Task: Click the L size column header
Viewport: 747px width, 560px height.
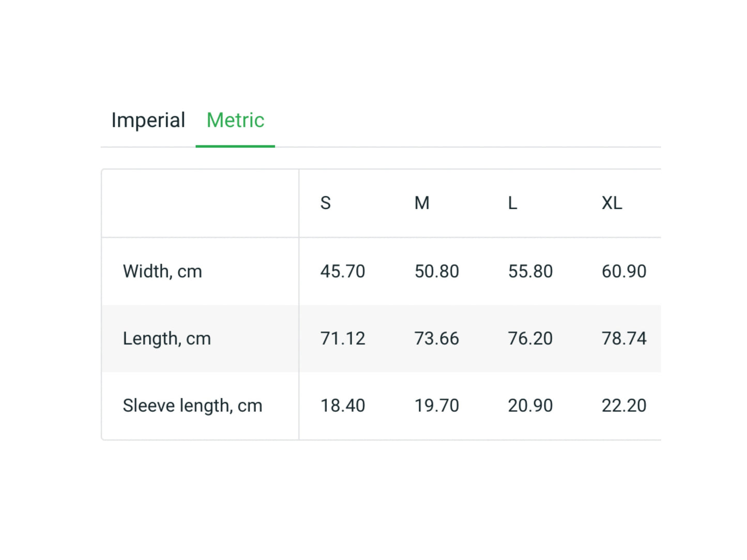Action: pos(512,203)
